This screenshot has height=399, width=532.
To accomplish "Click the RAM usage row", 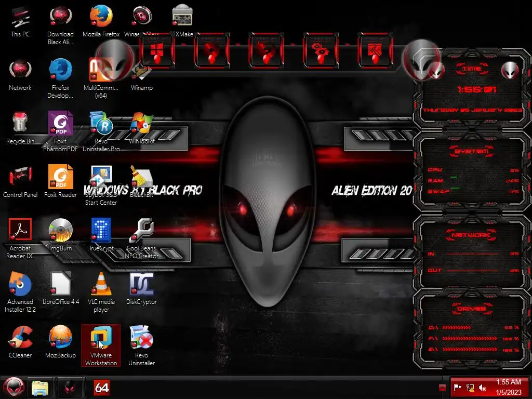I will tap(473, 180).
